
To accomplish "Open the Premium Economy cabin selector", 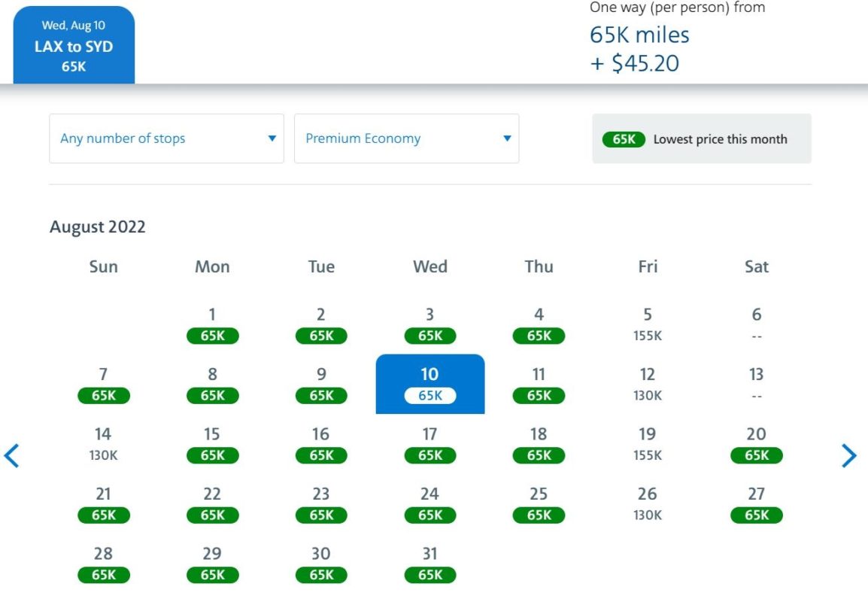I will [x=406, y=138].
